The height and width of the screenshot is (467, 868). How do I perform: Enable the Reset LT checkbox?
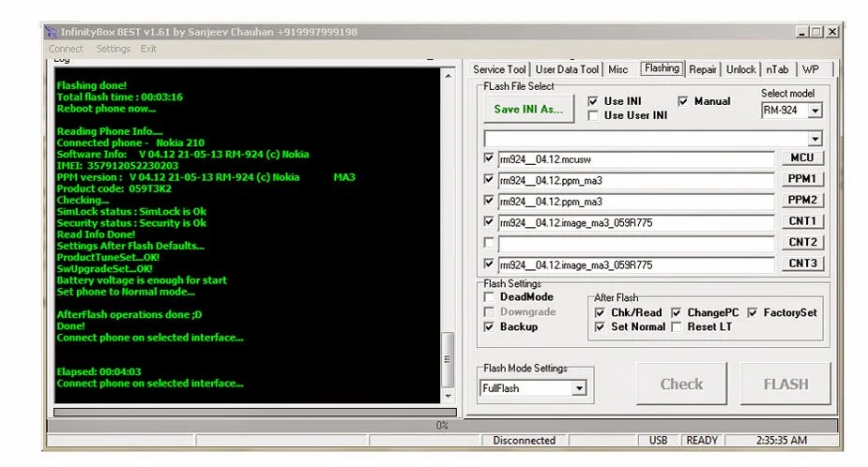click(x=676, y=327)
